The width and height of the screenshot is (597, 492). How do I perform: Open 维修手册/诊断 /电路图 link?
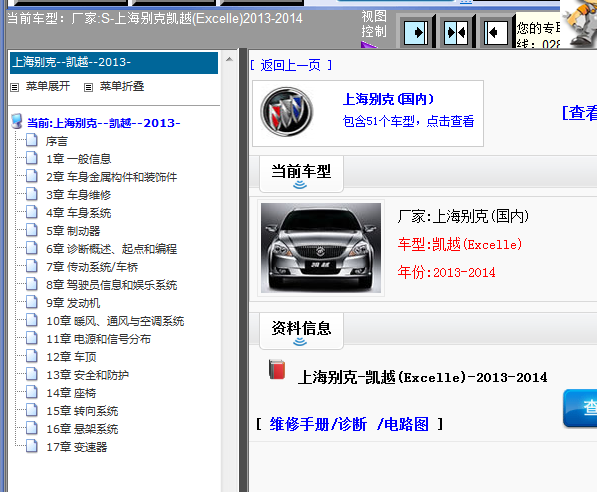click(x=349, y=424)
